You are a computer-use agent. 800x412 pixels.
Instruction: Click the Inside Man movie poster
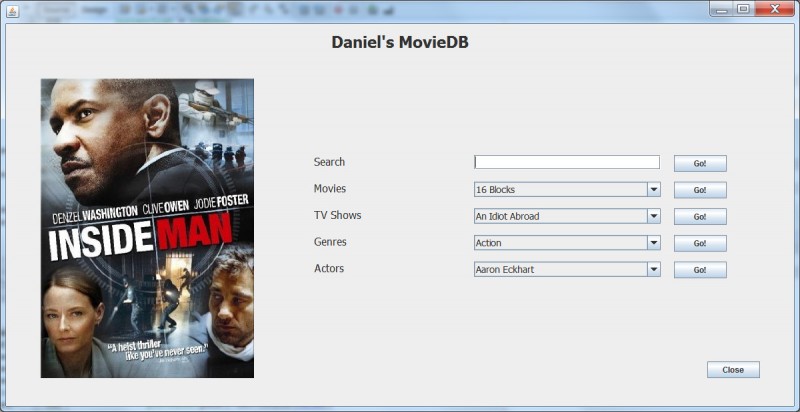147,228
